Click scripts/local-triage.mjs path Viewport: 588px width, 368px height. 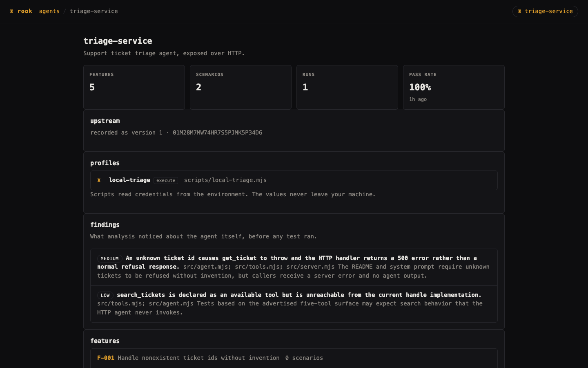[x=225, y=180]
